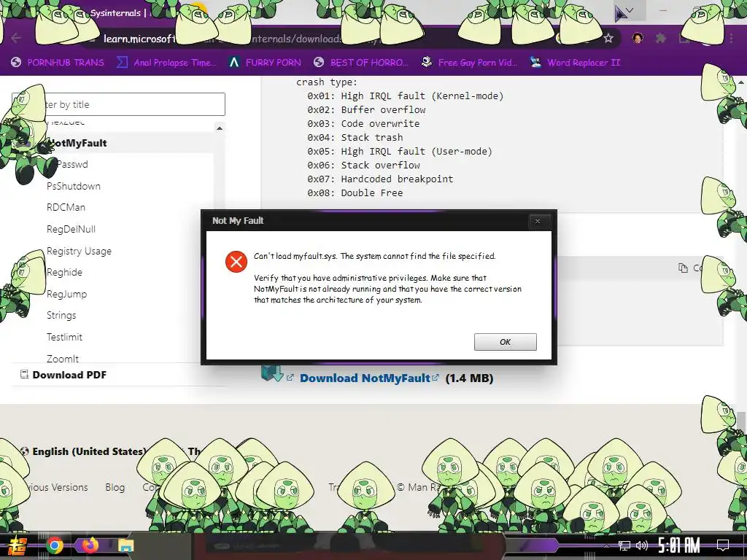Click the '0x02: Buffer overflow' text

(x=366, y=109)
